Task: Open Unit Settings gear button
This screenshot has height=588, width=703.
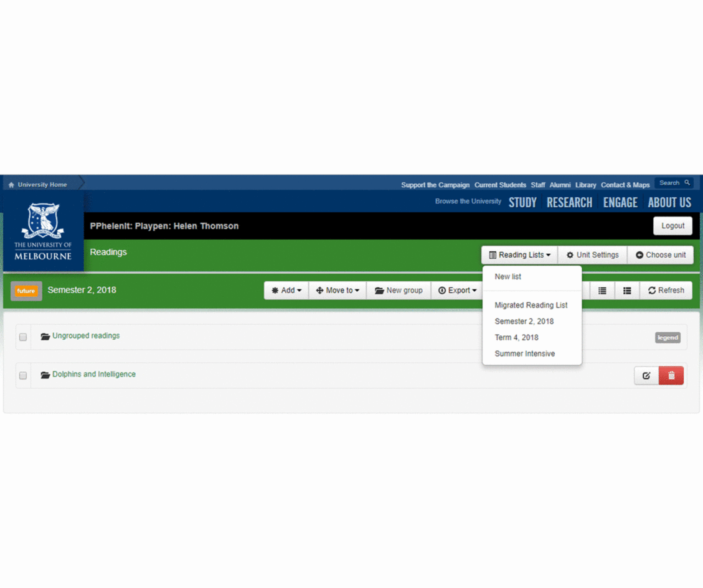Action: click(592, 255)
